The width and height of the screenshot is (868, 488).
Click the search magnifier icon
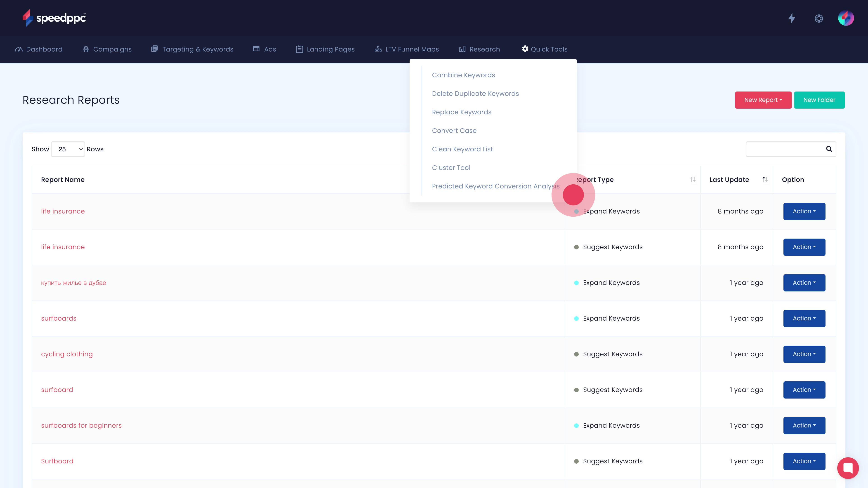point(829,149)
